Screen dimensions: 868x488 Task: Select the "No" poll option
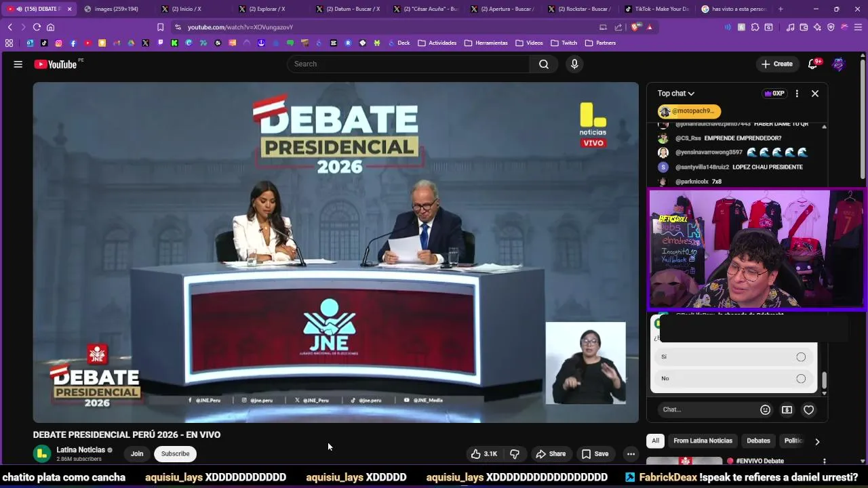point(734,379)
